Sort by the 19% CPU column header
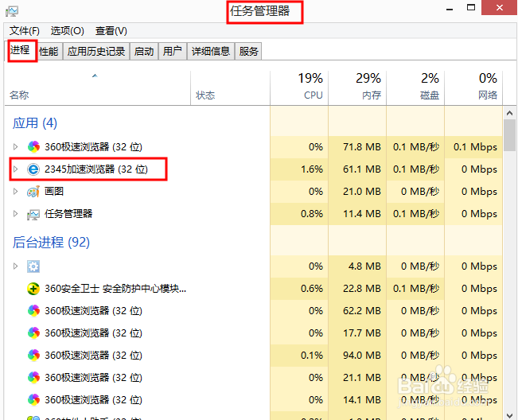518x420 pixels. tap(299, 88)
